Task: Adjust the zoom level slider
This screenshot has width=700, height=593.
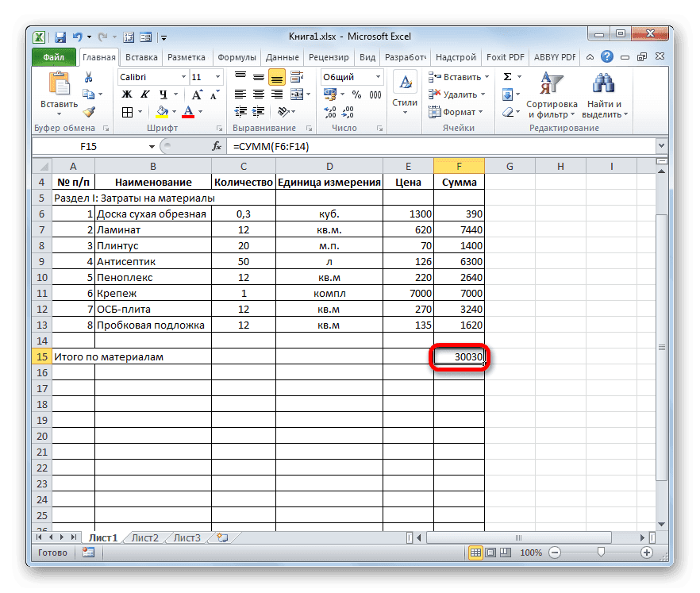Action: point(601,553)
